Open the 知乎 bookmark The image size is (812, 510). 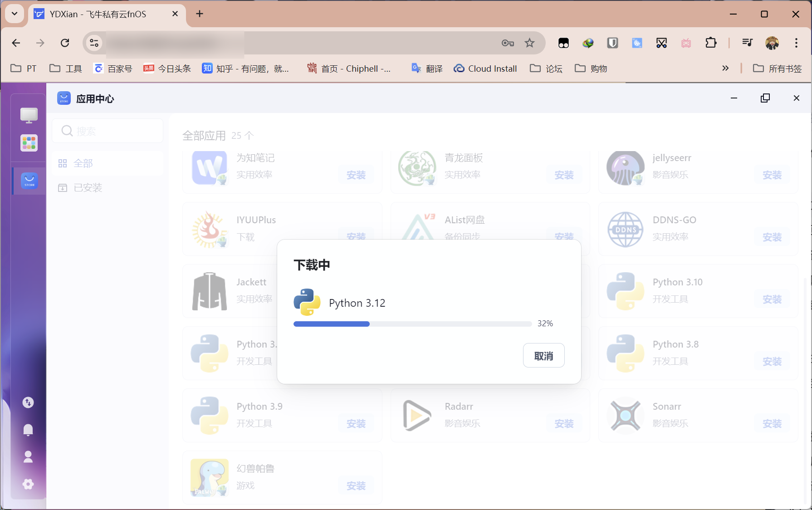245,69
